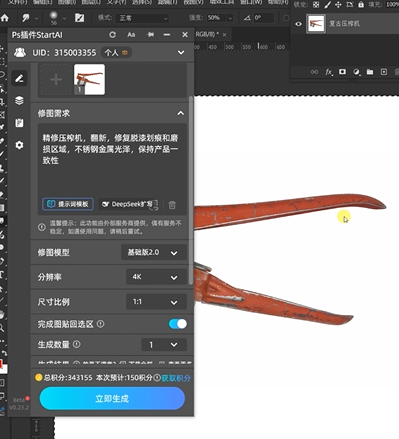Open the 选择(S) menu
This screenshot has height=439, width=399.
[x=142, y=2]
